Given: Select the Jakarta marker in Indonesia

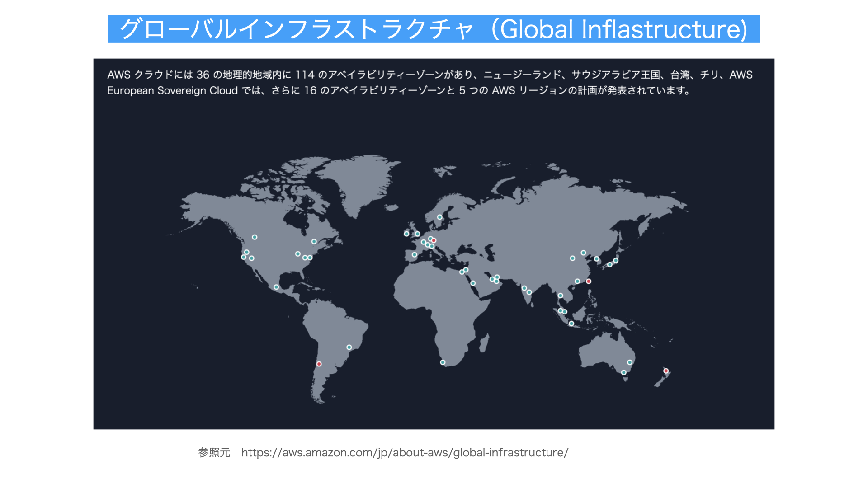Looking at the screenshot, I should [571, 324].
